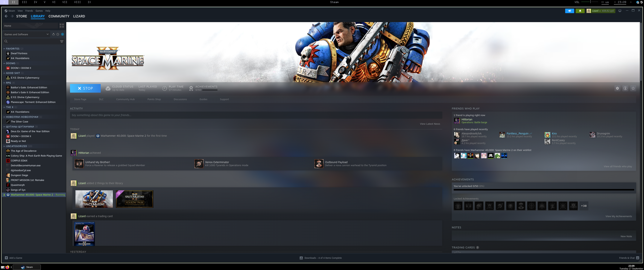This screenshot has width=644, height=270.
Task: Click Trading Cards help question mark
Action: pos(477,247)
